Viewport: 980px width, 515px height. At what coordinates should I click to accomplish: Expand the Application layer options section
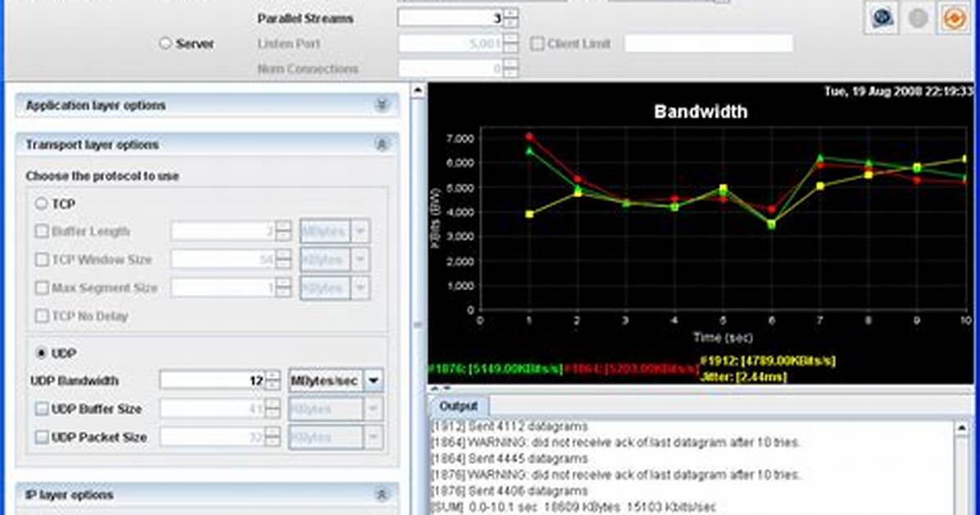(381, 105)
